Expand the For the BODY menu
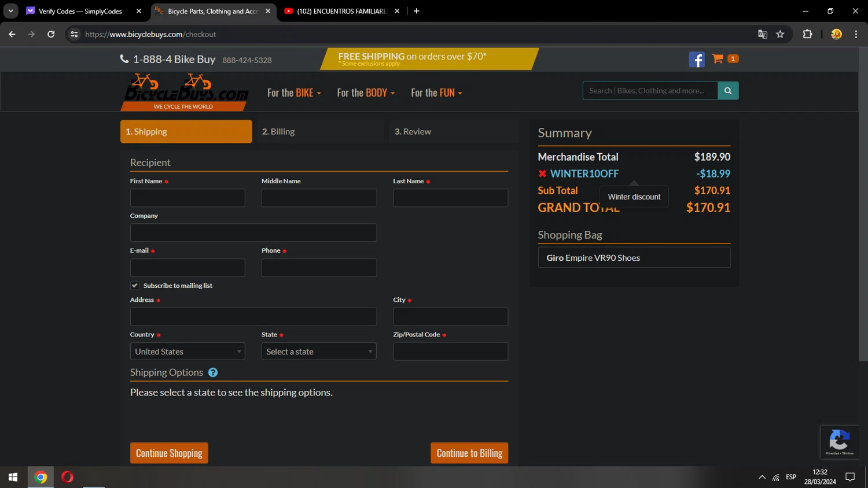Image resolution: width=868 pixels, height=488 pixels. pos(366,93)
